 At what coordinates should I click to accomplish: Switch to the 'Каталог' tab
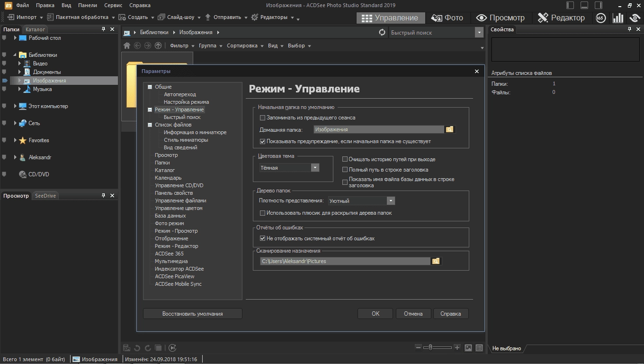35,29
